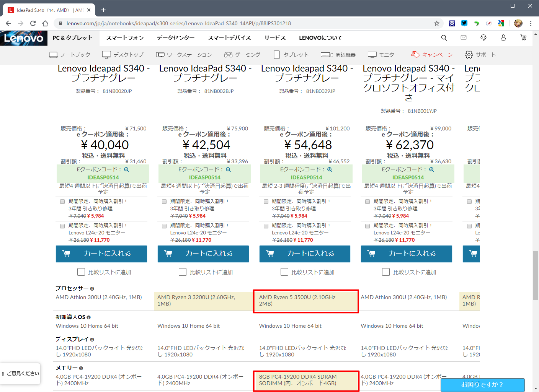Check 3年間 引き取り修理 option for 81NB002BJP
Screen dimensions: 539x392
pyautogui.click(x=164, y=202)
